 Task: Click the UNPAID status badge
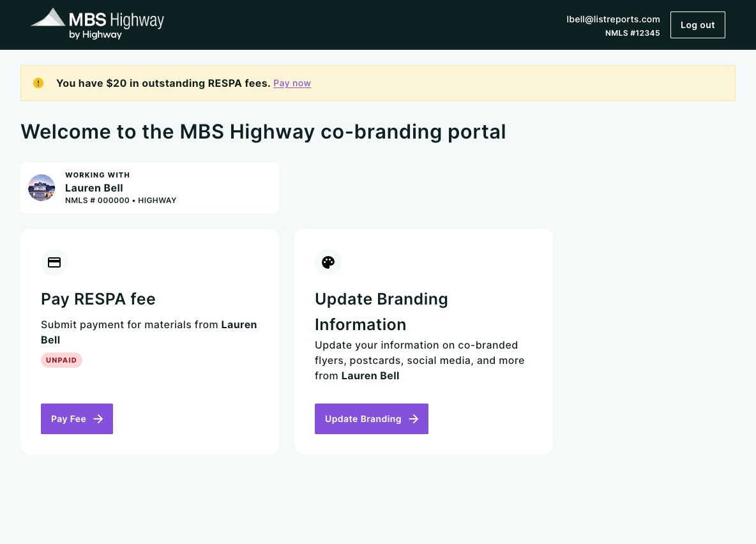[x=61, y=360]
